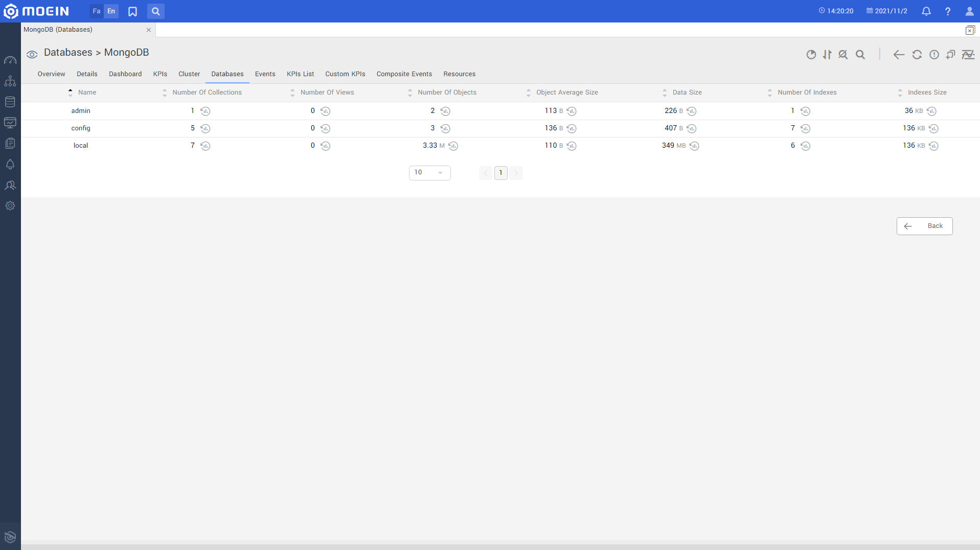Open the alerts bell sidebar icon
Screen dimensions: 980x550
coord(10,164)
